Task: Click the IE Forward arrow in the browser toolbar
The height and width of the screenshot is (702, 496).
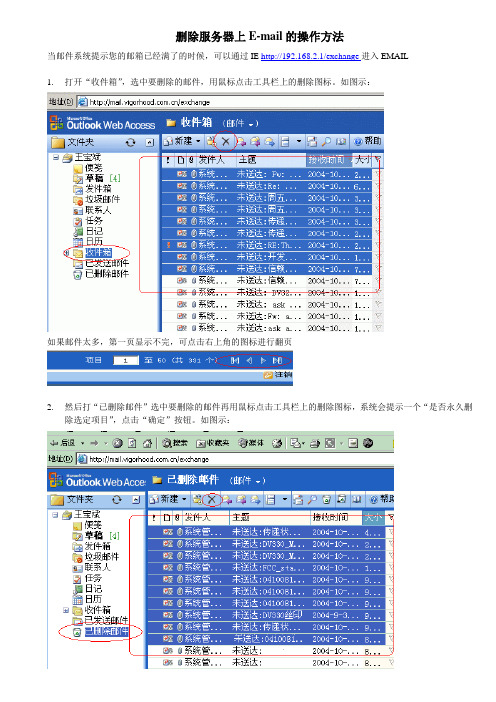Action: [x=94, y=443]
